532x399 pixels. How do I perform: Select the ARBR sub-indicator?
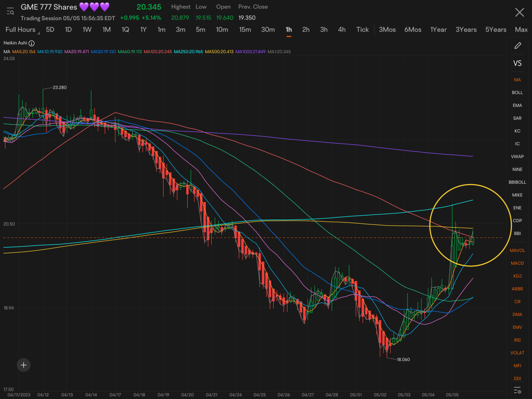pos(517,289)
